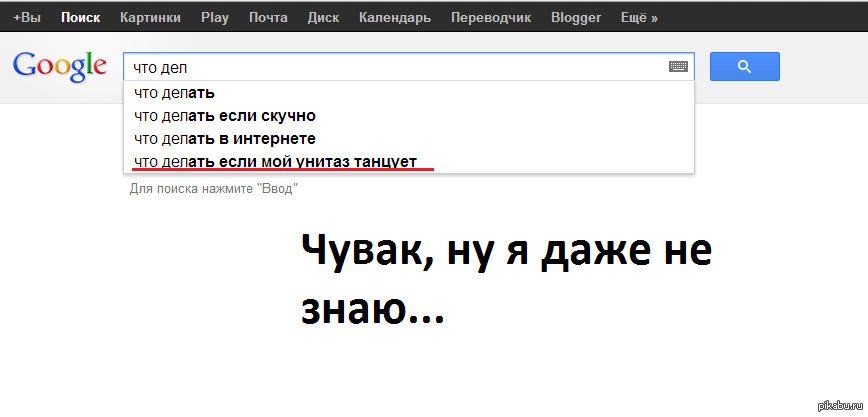
Task: Open Почта in the navigation bar
Action: click(x=268, y=17)
